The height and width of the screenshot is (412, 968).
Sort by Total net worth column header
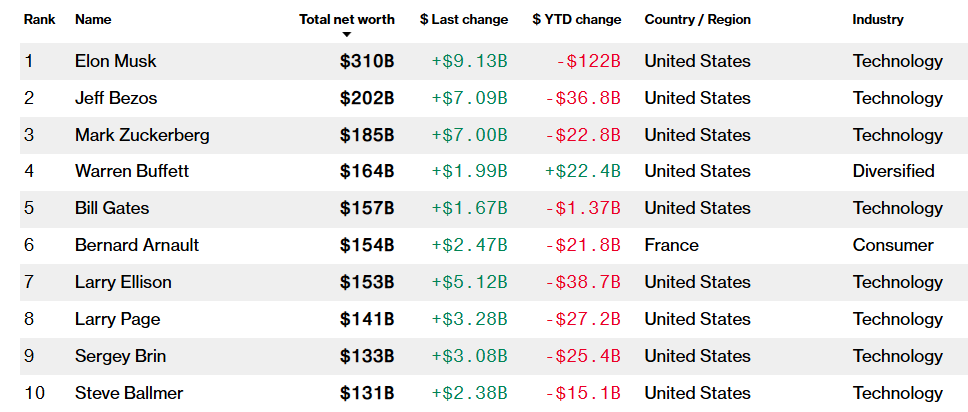point(346,19)
